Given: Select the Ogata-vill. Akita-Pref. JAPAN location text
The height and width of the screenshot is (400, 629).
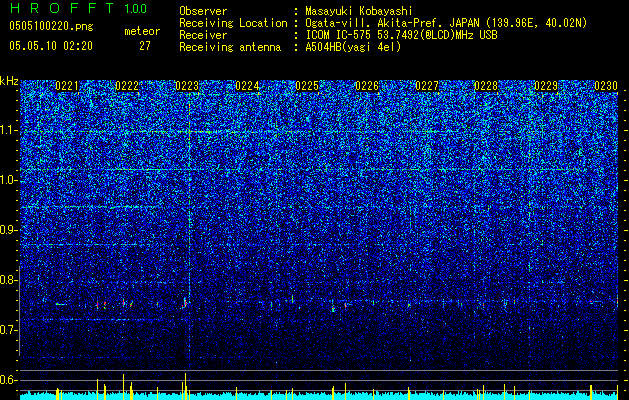Looking at the screenshot, I should [x=445, y=23].
